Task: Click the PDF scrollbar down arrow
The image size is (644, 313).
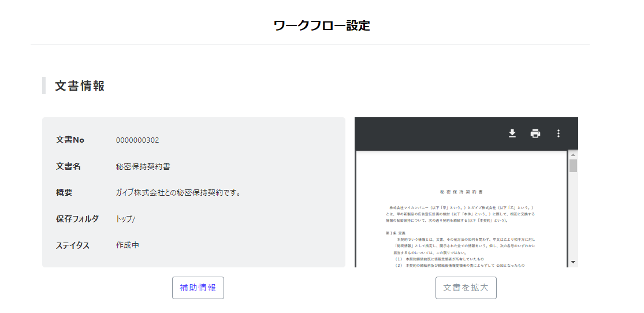Action: pos(573,262)
